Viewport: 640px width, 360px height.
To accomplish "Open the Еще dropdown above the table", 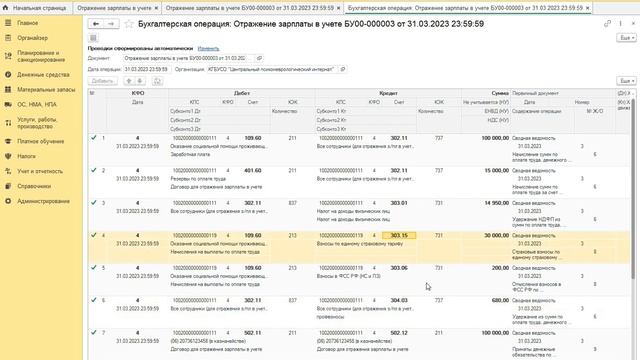I will [626, 81].
